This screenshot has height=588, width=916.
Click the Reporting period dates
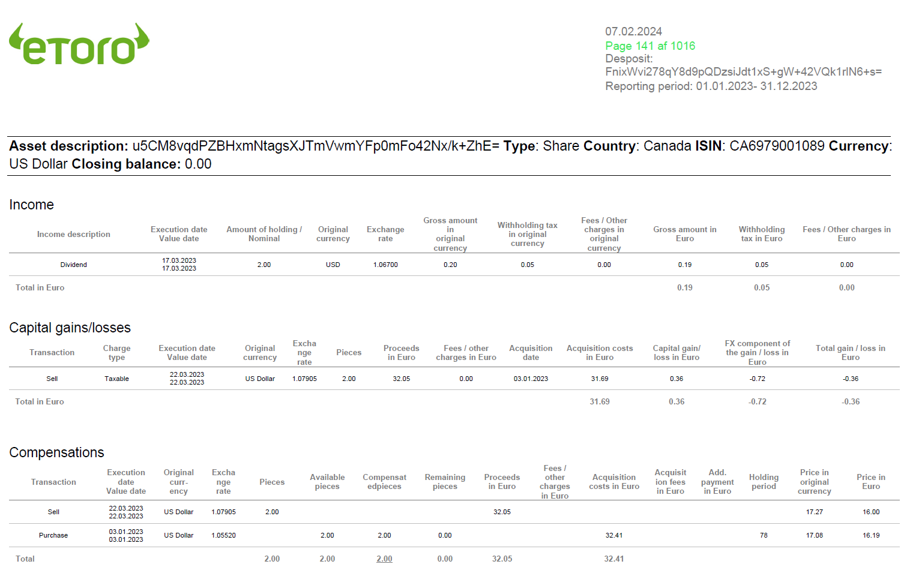click(x=711, y=86)
